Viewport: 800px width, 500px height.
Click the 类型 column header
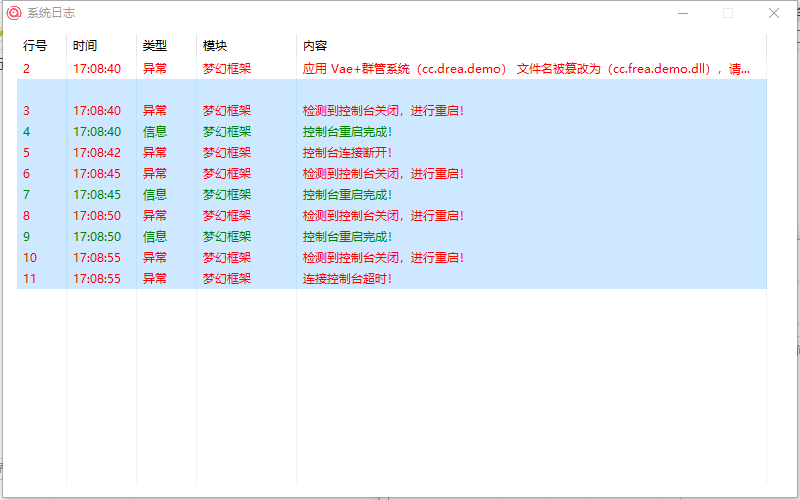pos(155,46)
